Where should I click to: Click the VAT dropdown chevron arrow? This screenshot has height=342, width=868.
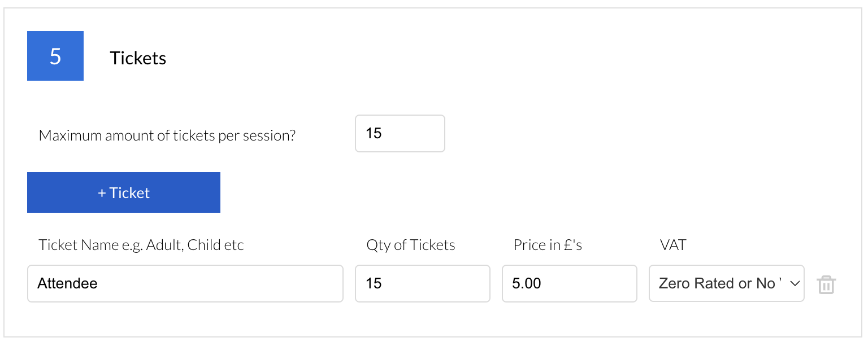[795, 283]
